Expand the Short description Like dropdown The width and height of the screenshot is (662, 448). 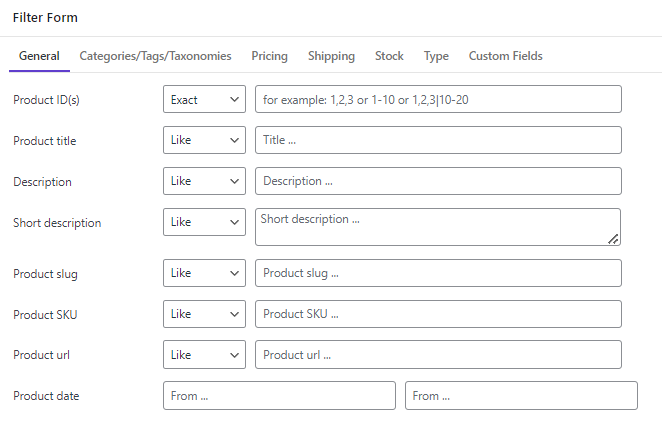click(204, 222)
